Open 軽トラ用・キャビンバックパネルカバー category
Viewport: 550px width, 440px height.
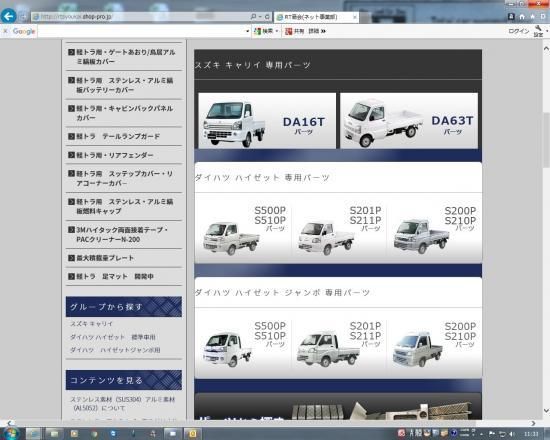click(124, 113)
